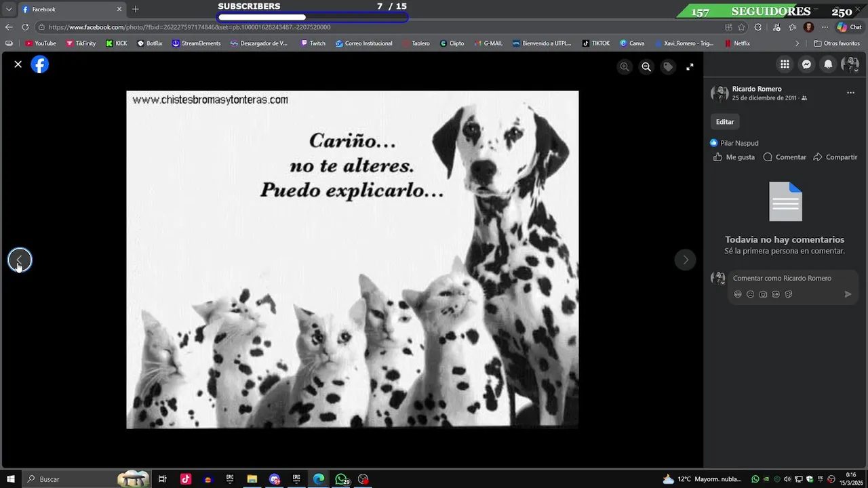
Task: Send the comment arrow
Action: pyautogui.click(x=848, y=294)
